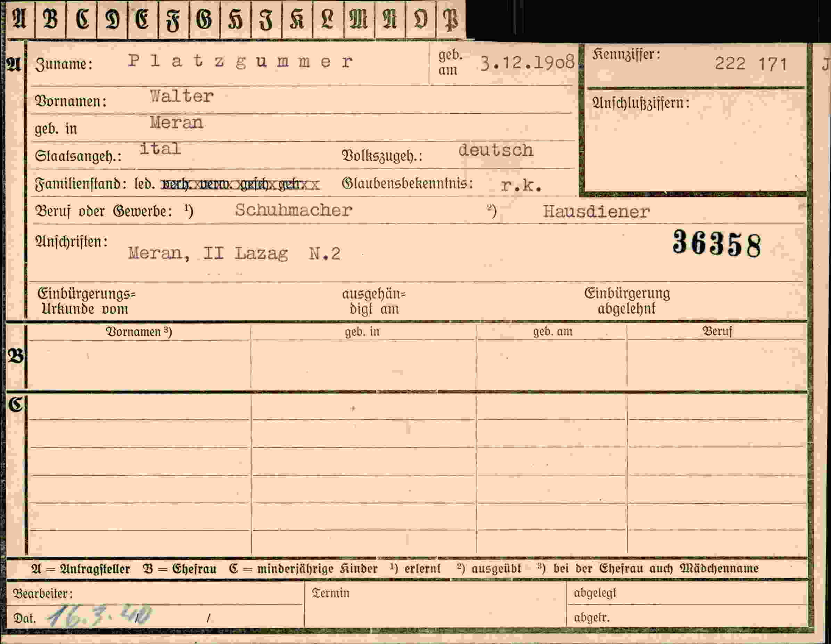Click the 'geb. am' column header in section B

click(552, 332)
